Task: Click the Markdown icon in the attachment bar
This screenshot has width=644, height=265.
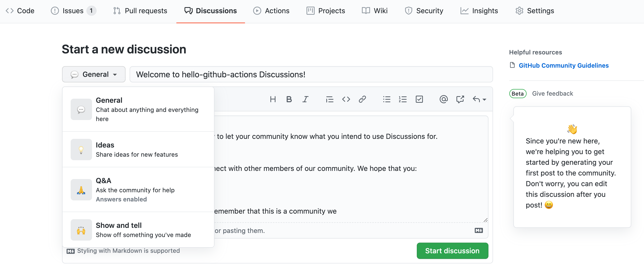Action: click(x=479, y=230)
